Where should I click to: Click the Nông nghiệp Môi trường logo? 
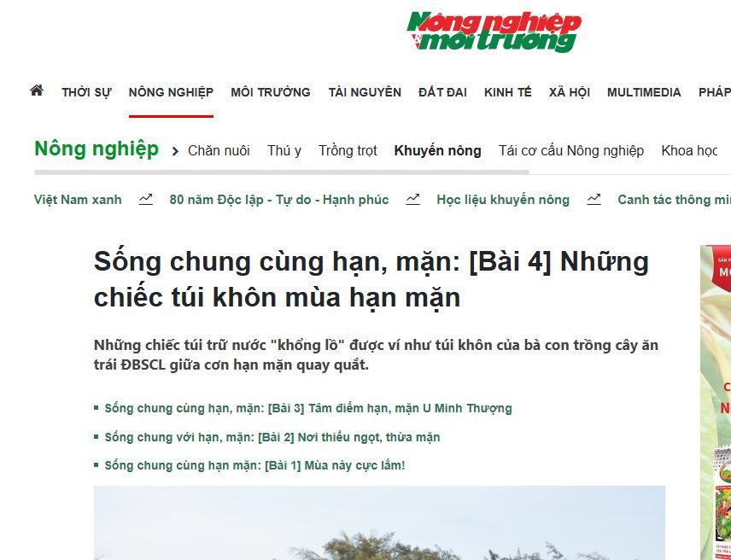494,32
